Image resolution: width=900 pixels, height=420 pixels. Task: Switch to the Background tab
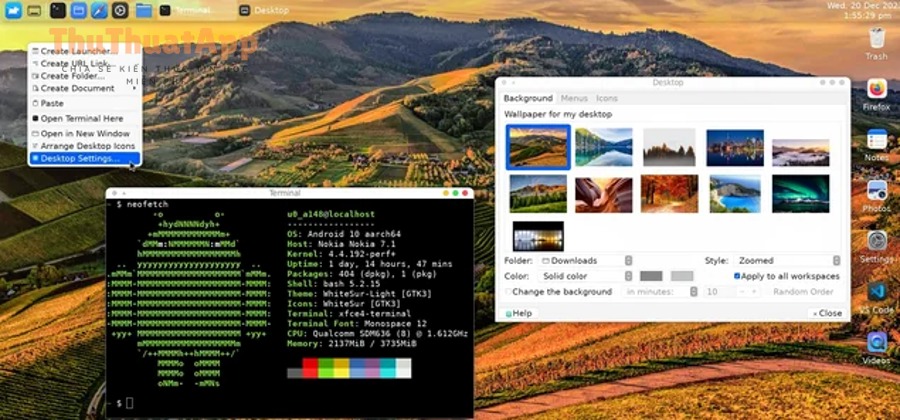(x=528, y=98)
